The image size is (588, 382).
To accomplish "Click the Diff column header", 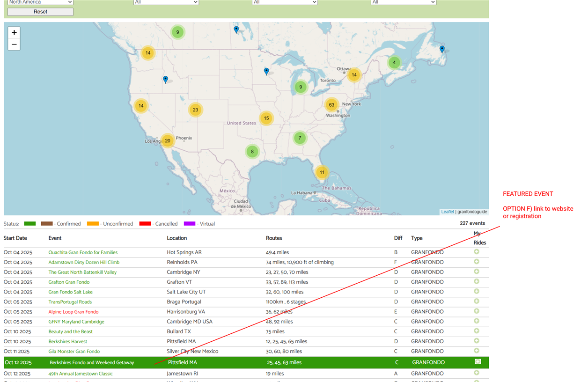I will point(398,238).
